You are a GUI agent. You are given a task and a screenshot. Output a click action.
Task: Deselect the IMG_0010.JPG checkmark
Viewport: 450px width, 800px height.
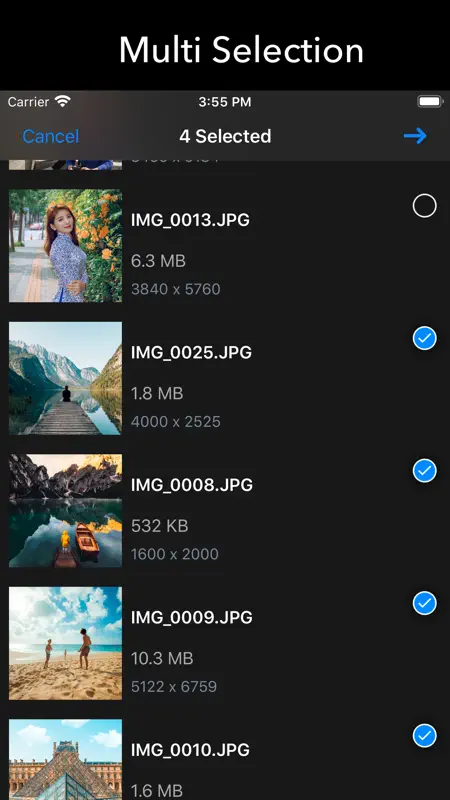pos(424,736)
